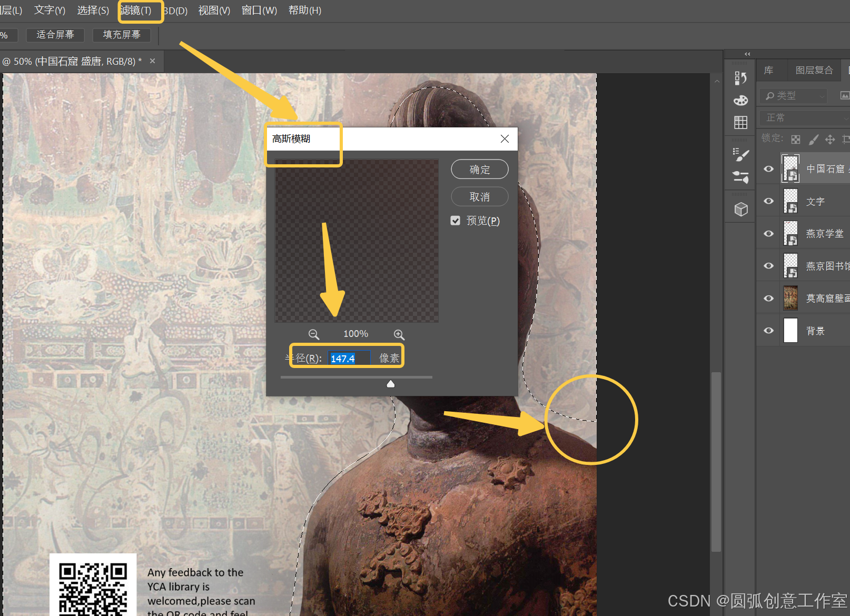Hide the 文字 layer

pyautogui.click(x=769, y=201)
